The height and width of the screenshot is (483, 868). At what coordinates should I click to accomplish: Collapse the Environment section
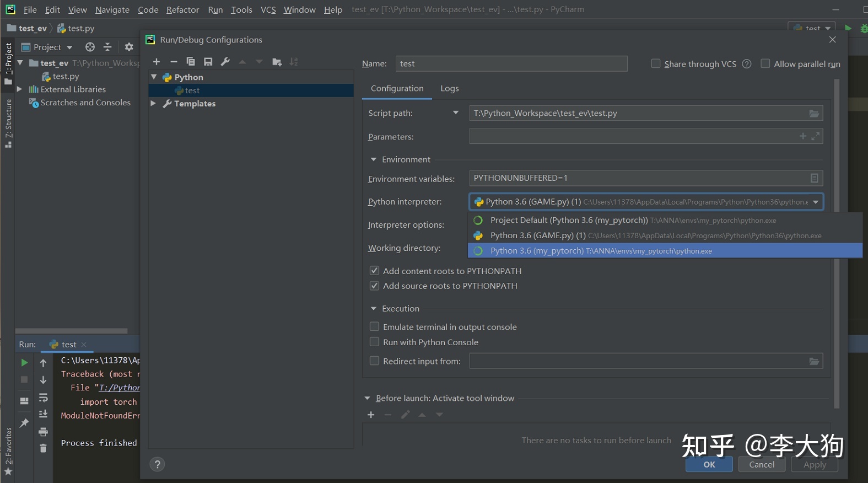coord(374,159)
